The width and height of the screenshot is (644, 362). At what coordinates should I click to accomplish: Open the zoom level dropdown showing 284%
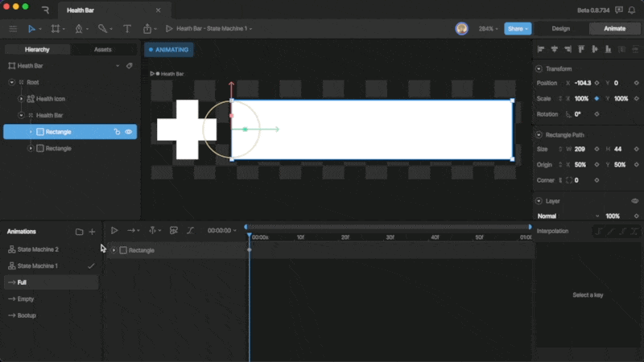pyautogui.click(x=489, y=29)
